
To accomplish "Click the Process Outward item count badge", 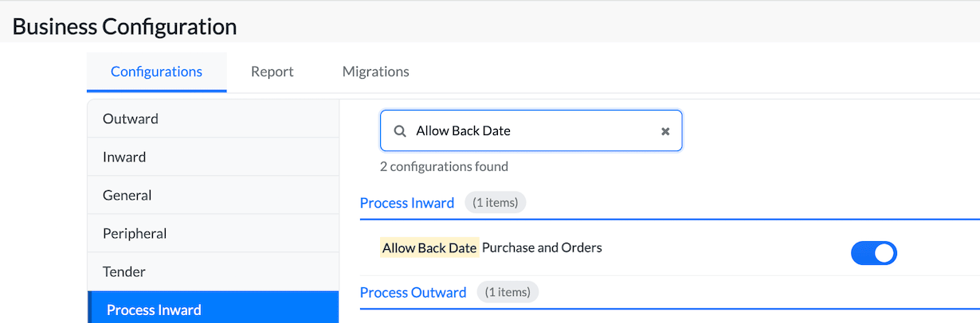I will (508, 293).
